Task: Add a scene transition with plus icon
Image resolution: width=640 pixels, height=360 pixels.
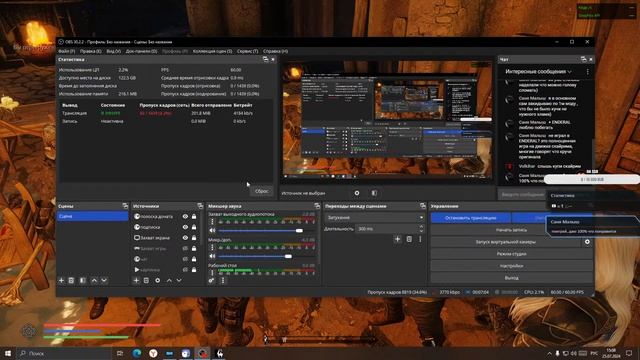Action: (398, 239)
